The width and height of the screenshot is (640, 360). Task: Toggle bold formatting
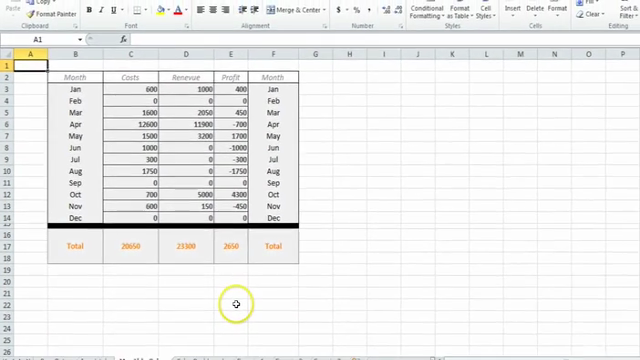click(x=89, y=10)
